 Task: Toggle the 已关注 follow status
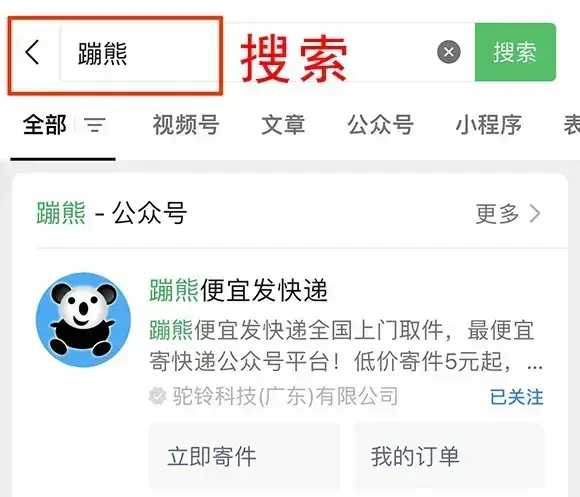517,397
